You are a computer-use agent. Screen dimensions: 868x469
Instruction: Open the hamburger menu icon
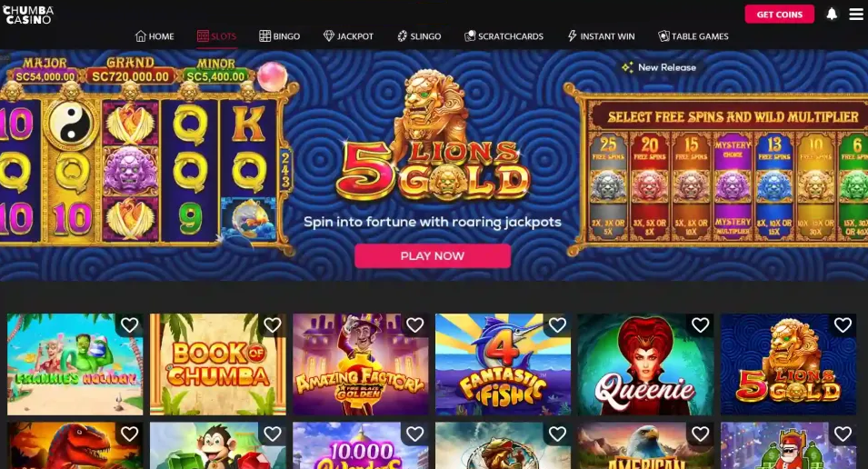(x=856, y=14)
